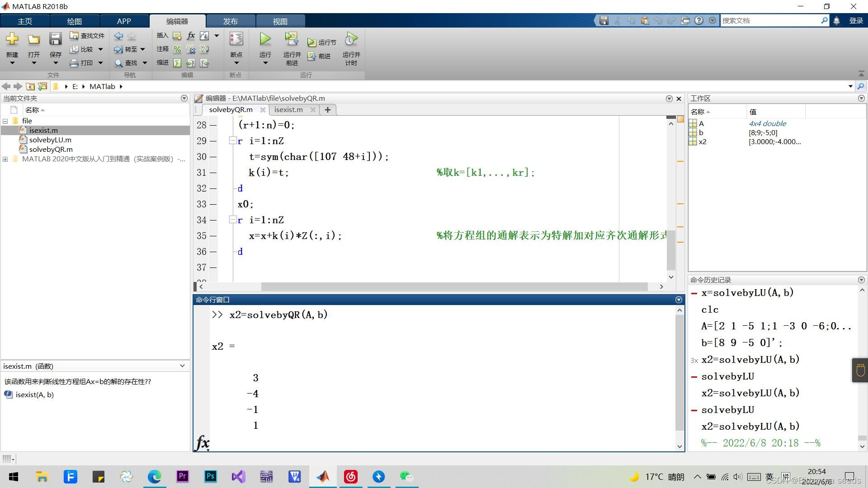Add a new editor tab with plus button

click(328, 110)
